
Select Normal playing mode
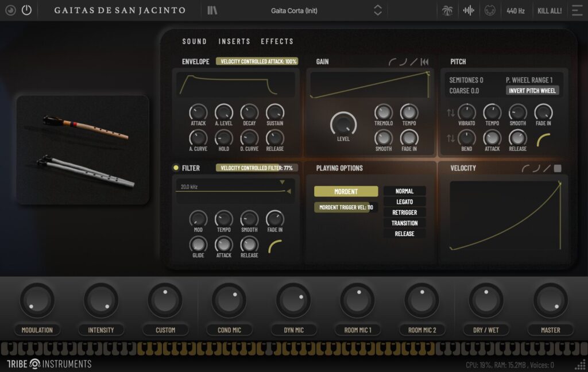pos(404,191)
